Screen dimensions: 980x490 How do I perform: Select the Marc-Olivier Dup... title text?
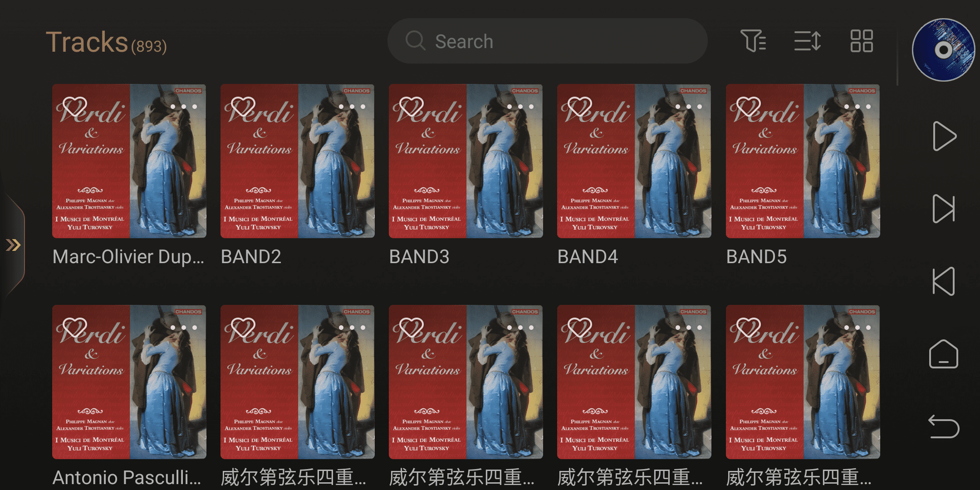[x=128, y=257]
